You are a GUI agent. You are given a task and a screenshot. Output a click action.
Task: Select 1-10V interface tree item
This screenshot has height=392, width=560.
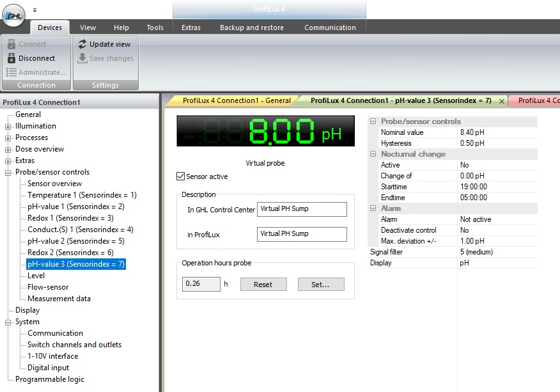53,356
